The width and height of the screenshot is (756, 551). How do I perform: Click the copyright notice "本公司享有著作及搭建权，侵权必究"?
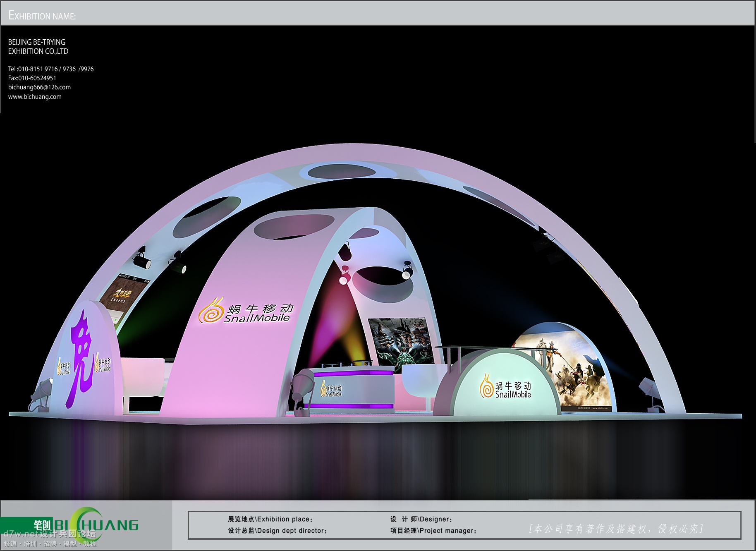coord(616,529)
